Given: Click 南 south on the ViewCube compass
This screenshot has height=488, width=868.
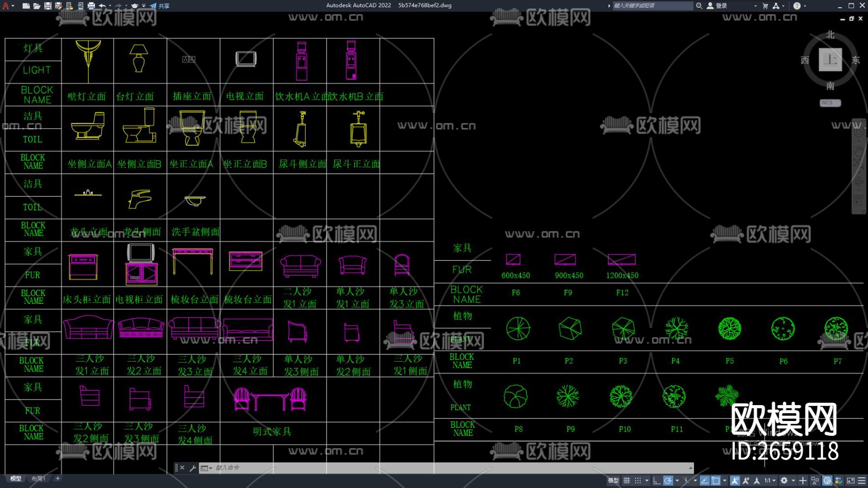Looking at the screenshot, I should [830, 86].
